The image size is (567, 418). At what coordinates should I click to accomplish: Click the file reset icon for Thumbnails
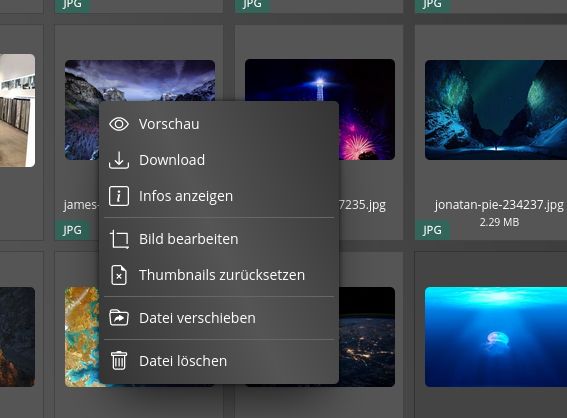click(119, 275)
